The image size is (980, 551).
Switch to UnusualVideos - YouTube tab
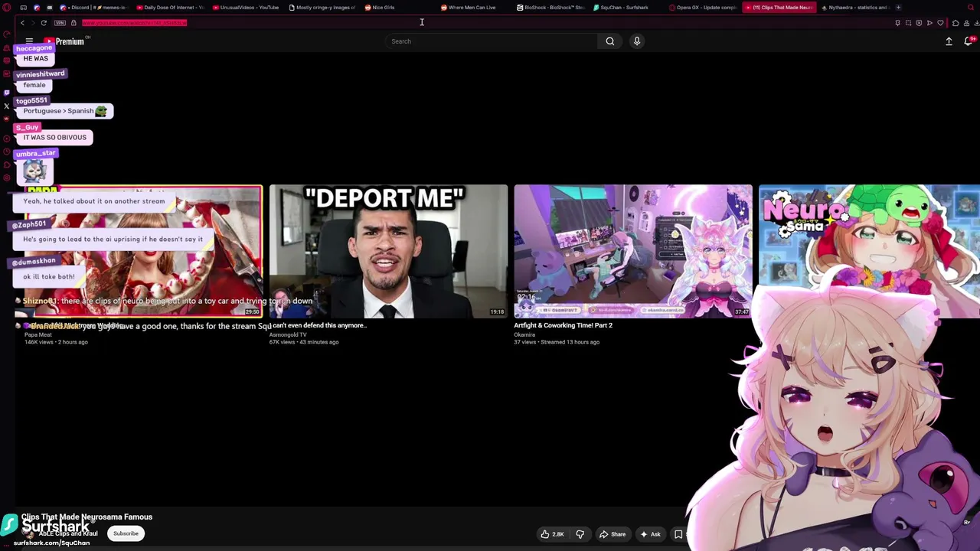(247, 8)
